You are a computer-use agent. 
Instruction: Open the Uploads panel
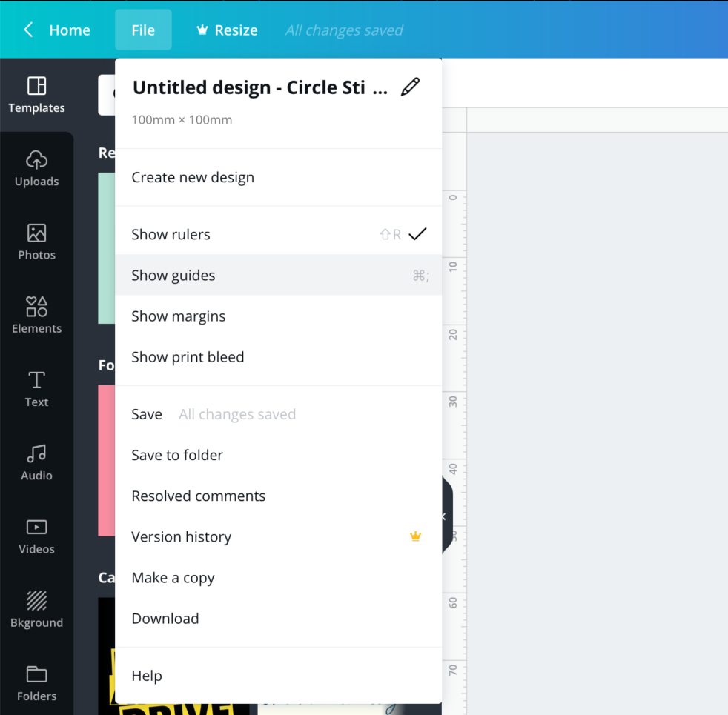coord(36,168)
